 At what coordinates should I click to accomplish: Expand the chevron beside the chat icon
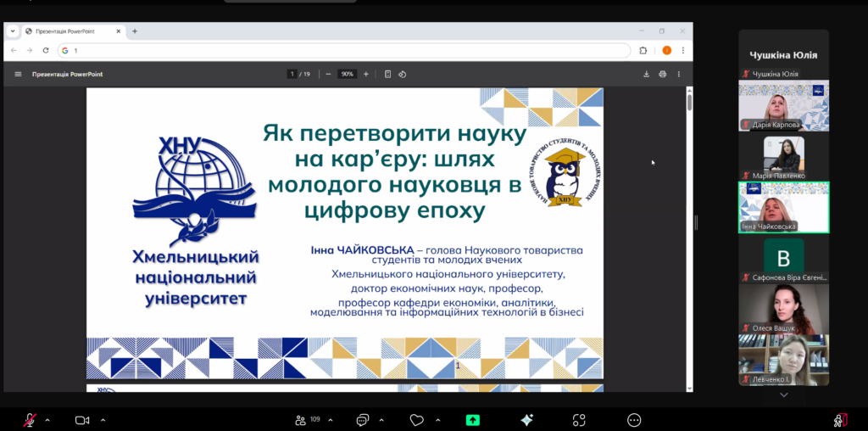(383, 420)
